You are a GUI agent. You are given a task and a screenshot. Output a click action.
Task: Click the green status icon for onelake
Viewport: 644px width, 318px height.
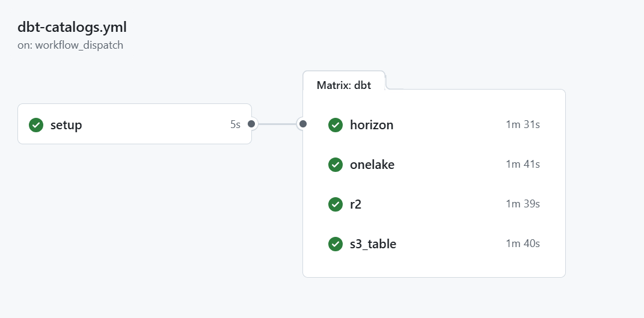pos(336,165)
